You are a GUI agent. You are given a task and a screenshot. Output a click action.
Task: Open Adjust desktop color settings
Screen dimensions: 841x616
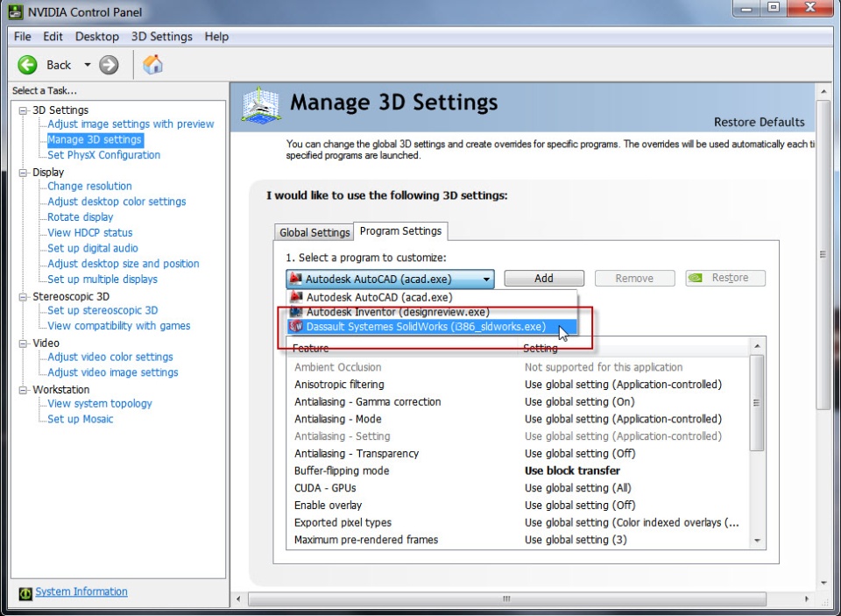[117, 202]
